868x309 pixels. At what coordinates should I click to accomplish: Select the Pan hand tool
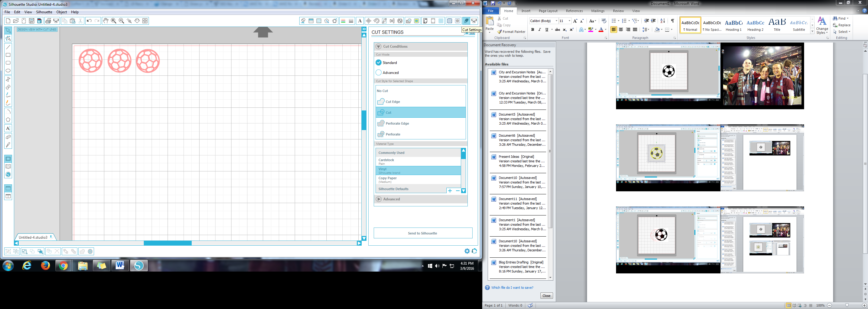(105, 21)
